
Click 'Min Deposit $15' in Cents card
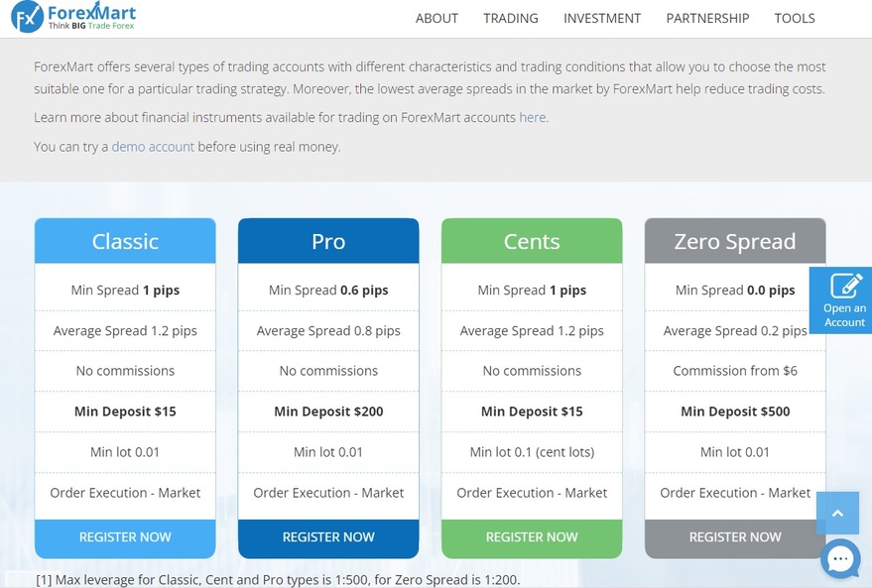coord(532,412)
